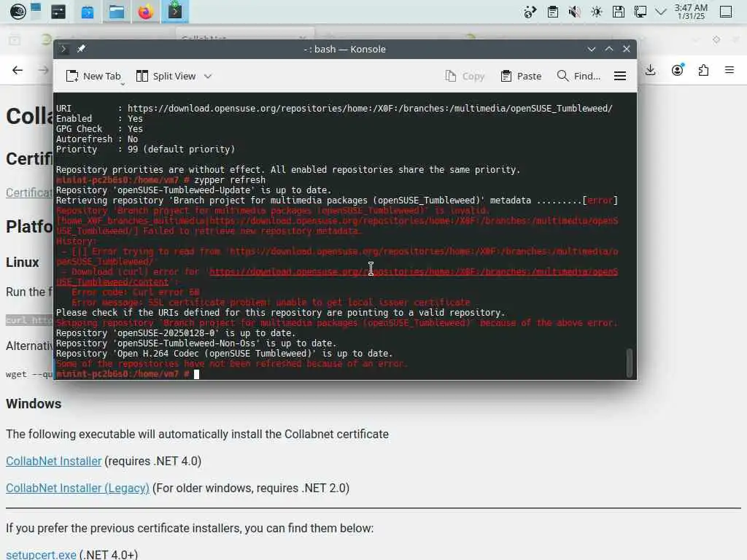Go back in Firefox with back arrow
Screen dimensions: 747x560
click(18, 71)
